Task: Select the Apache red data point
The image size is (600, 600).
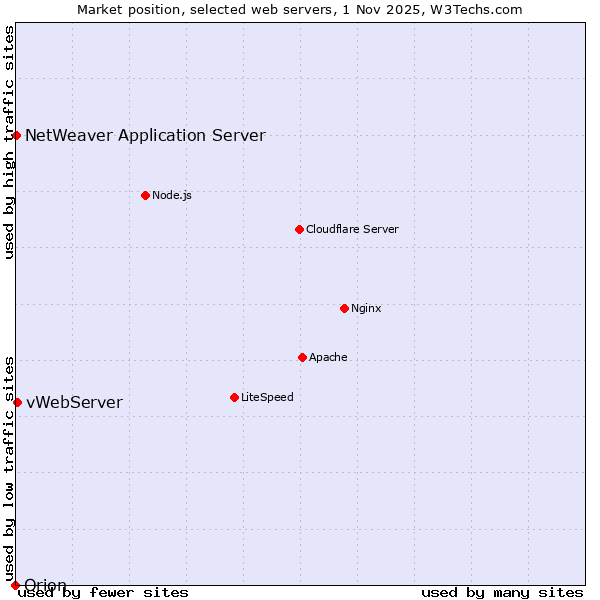Action: [302, 357]
